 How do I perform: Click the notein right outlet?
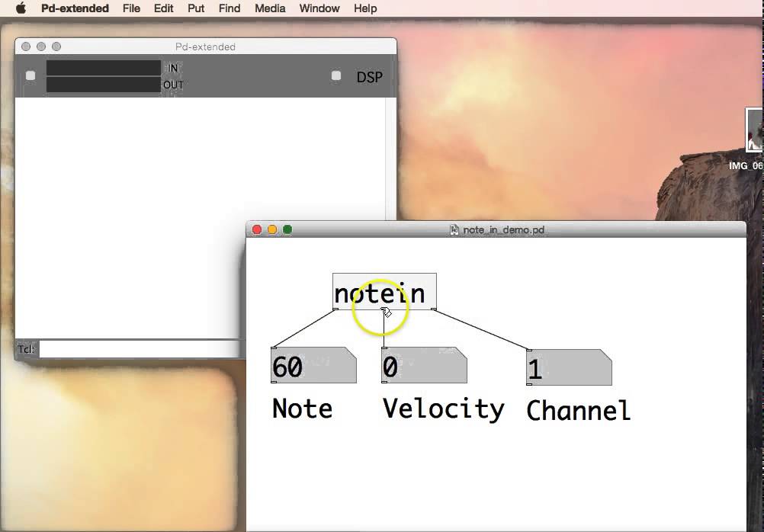(x=434, y=309)
